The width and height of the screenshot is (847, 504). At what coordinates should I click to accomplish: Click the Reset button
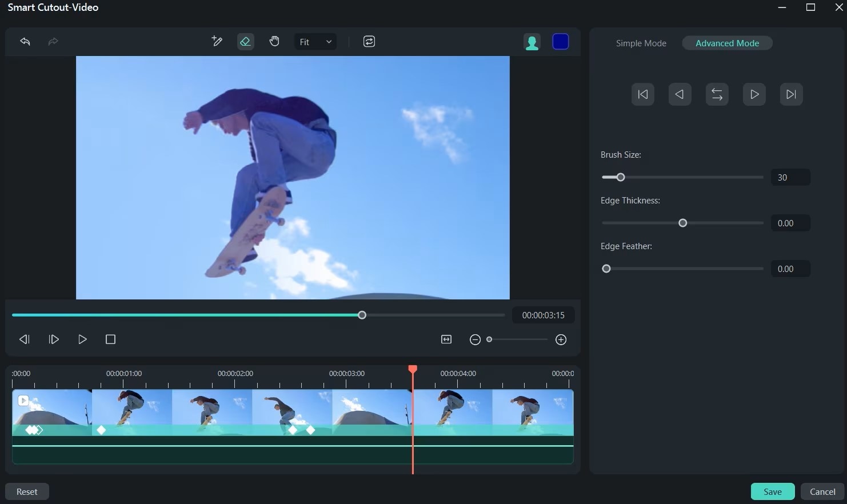point(27,491)
